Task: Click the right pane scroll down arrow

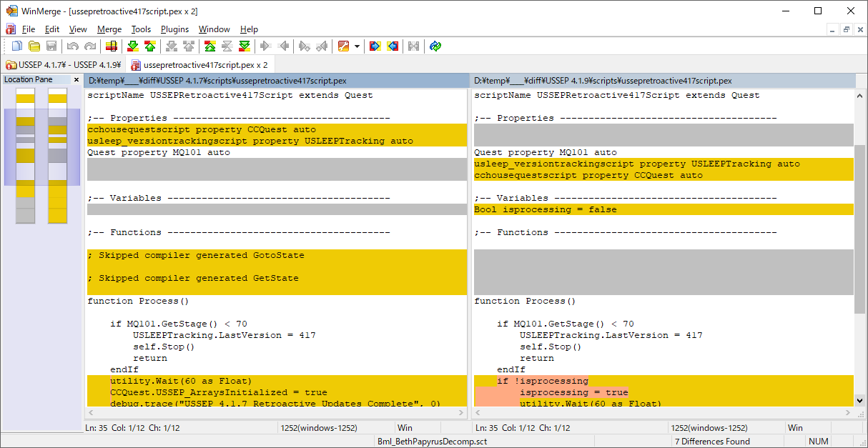Action: (860, 401)
